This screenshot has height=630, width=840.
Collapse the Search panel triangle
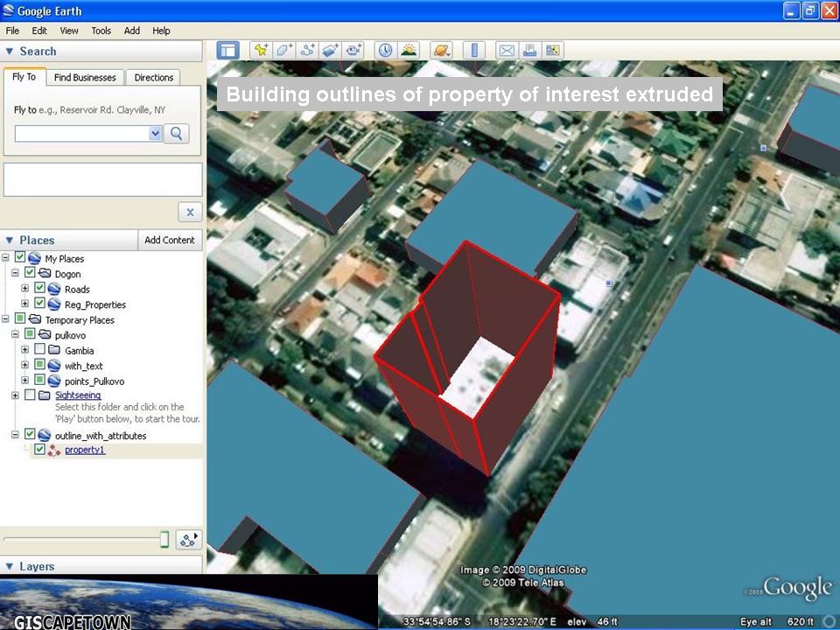9,52
